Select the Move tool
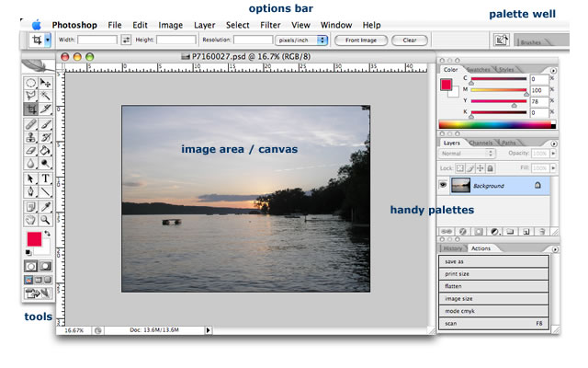Screen dimensions: 588x368 (x=45, y=83)
